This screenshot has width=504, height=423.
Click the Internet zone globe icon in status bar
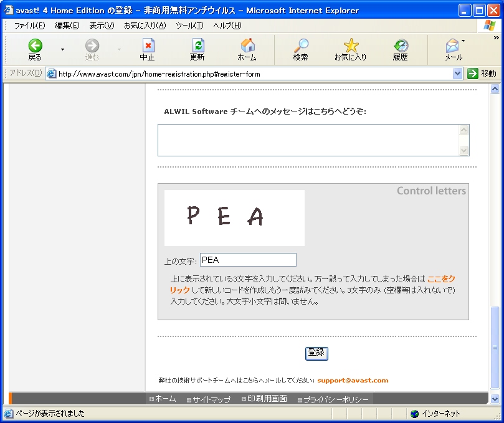pos(415,414)
